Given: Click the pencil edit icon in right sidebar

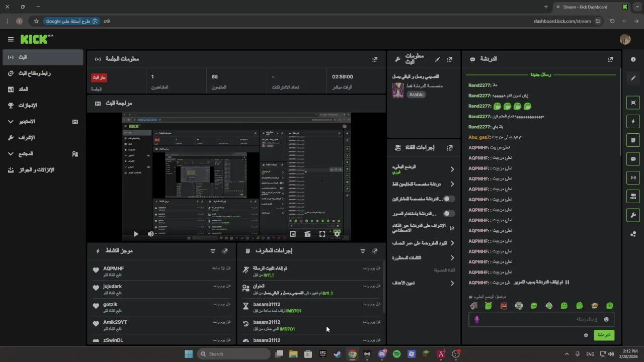Looking at the screenshot, I should (x=633, y=78).
